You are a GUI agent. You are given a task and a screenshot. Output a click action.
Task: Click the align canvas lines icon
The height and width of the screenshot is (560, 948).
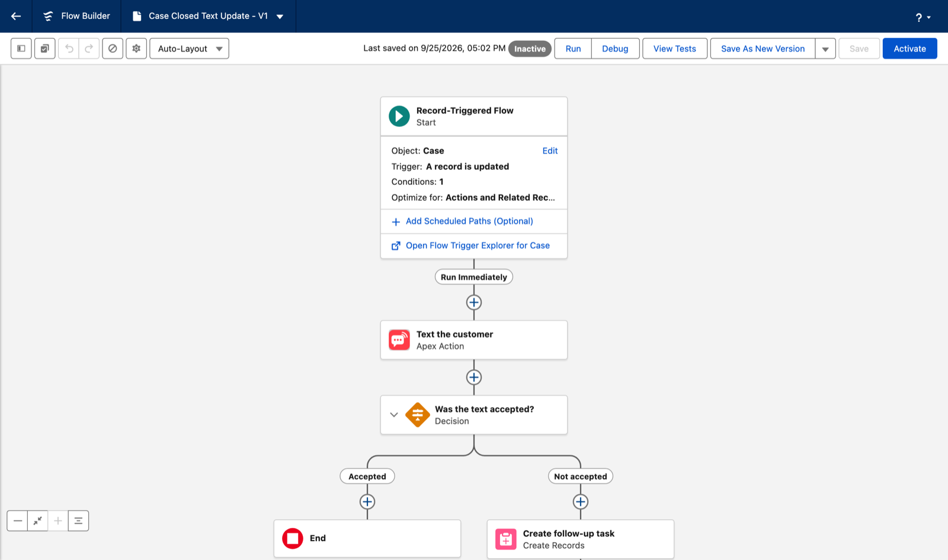point(78,521)
